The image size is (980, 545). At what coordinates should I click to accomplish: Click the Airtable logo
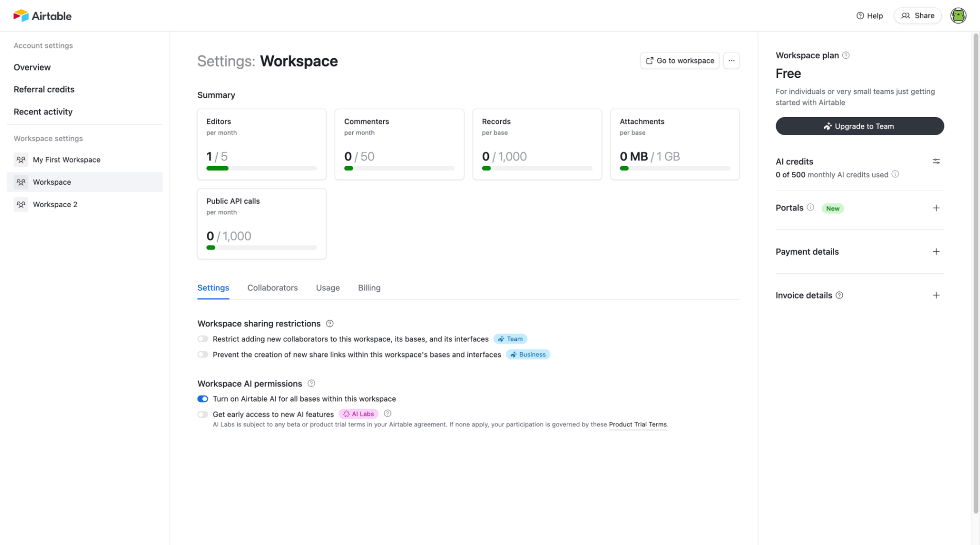pos(42,15)
